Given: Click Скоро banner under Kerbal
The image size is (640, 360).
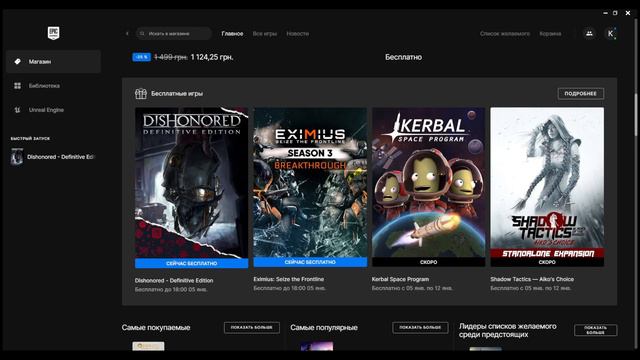Looking at the screenshot, I should click(x=429, y=262).
